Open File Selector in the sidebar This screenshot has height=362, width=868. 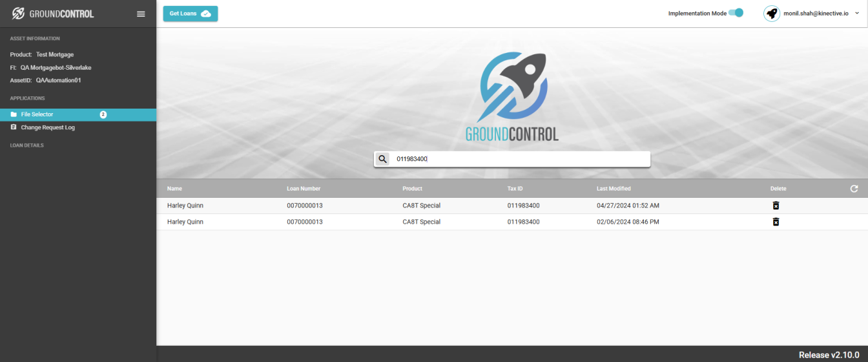[78, 114]
